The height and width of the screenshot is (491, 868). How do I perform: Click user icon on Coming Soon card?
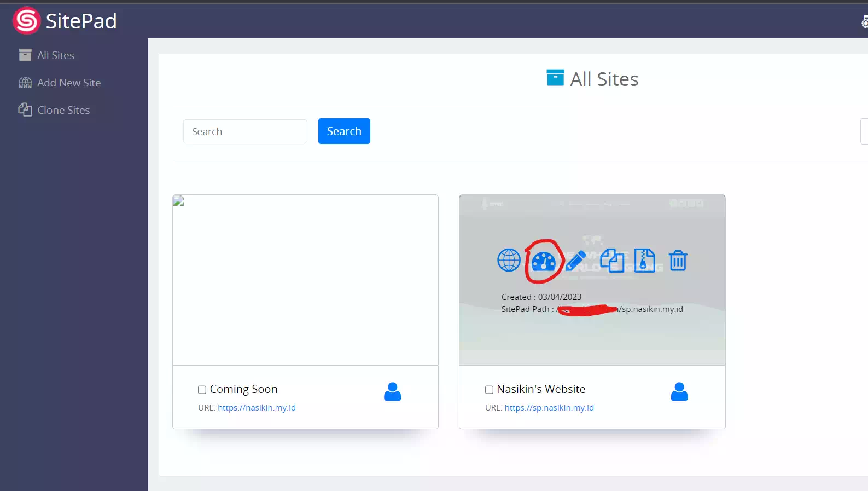(x=393, y=392)
